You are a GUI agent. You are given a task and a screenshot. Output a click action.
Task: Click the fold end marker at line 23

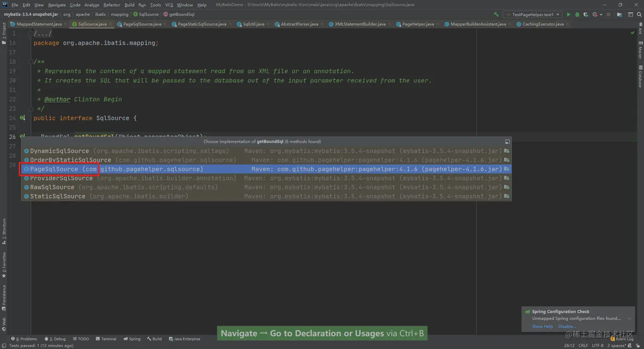[x=31, y=109]
